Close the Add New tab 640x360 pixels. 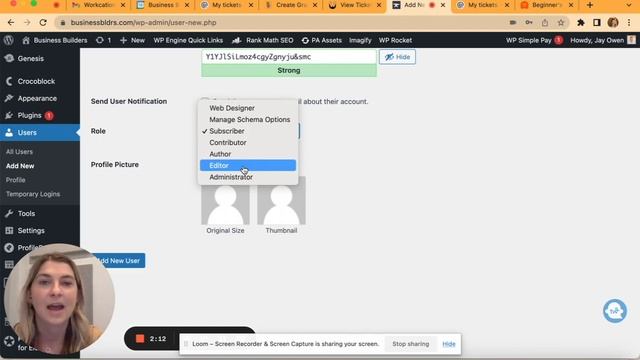443,5
